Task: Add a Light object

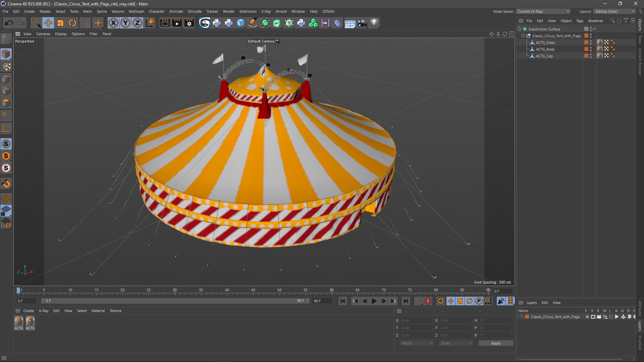Action: [374, 23]
